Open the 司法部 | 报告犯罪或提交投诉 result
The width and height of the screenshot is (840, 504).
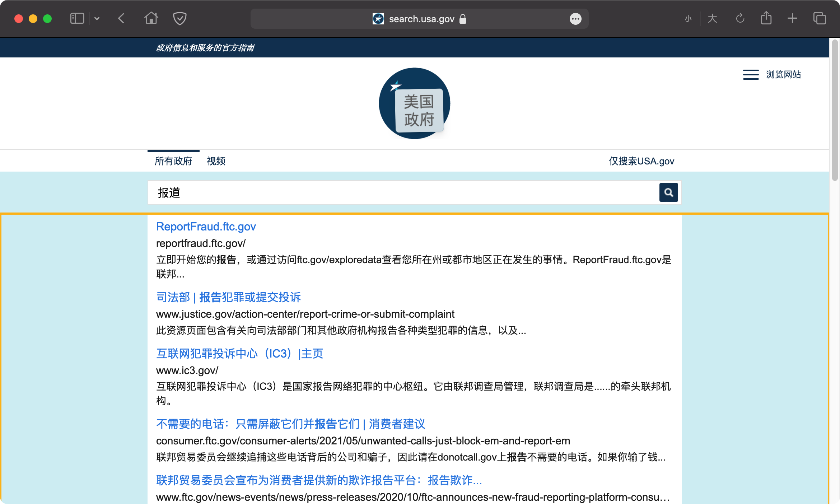(x=228, y=297)
